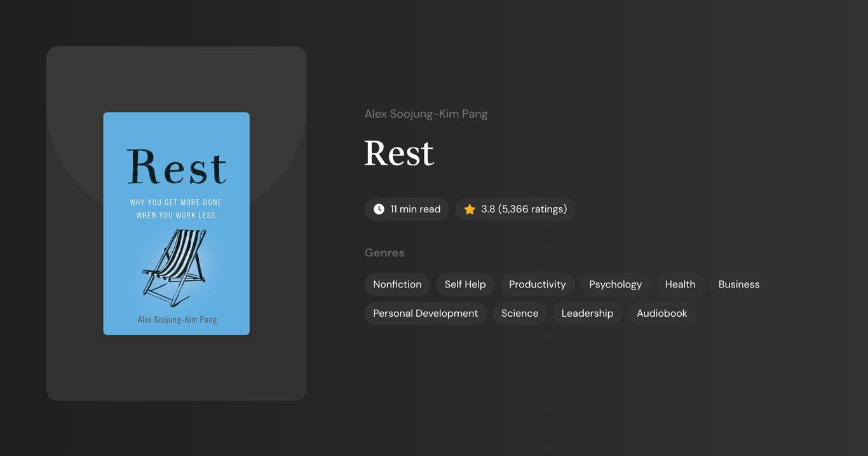Open the Rest book cover thumbnail

(177, 224)
